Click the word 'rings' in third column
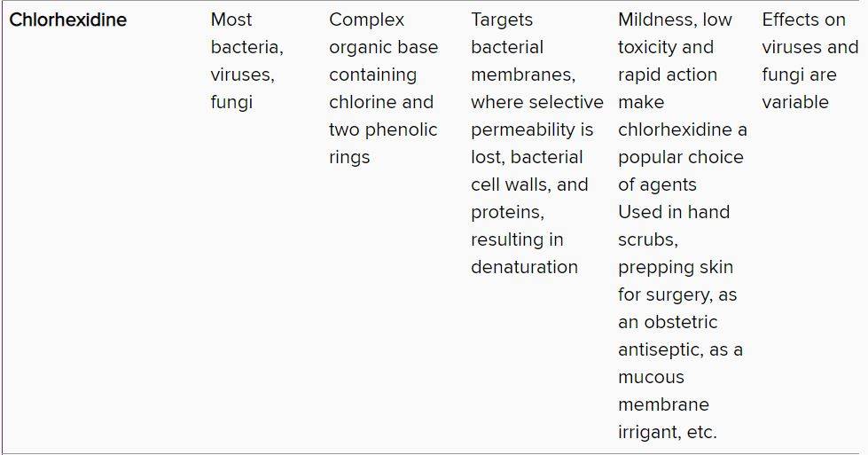 349,158
